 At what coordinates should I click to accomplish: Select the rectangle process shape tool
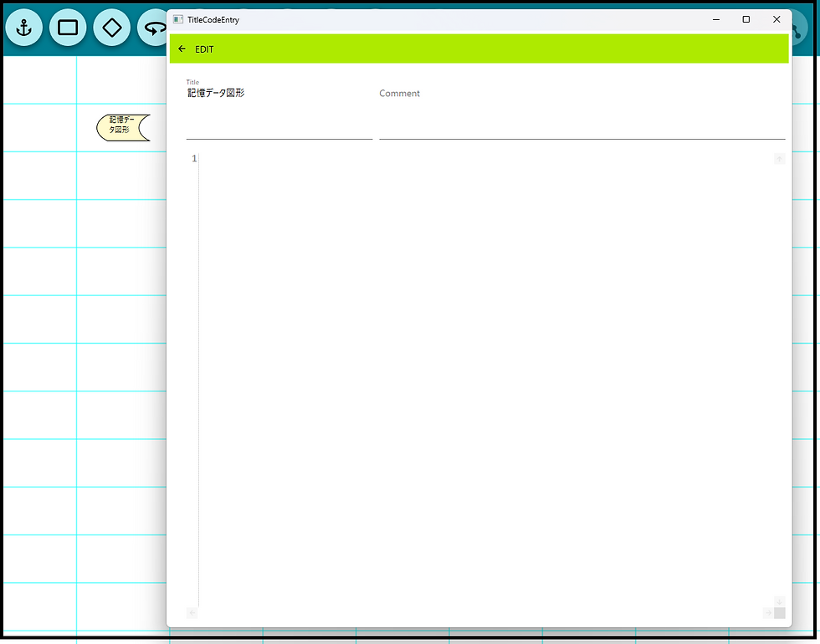(x=68, y=28)
